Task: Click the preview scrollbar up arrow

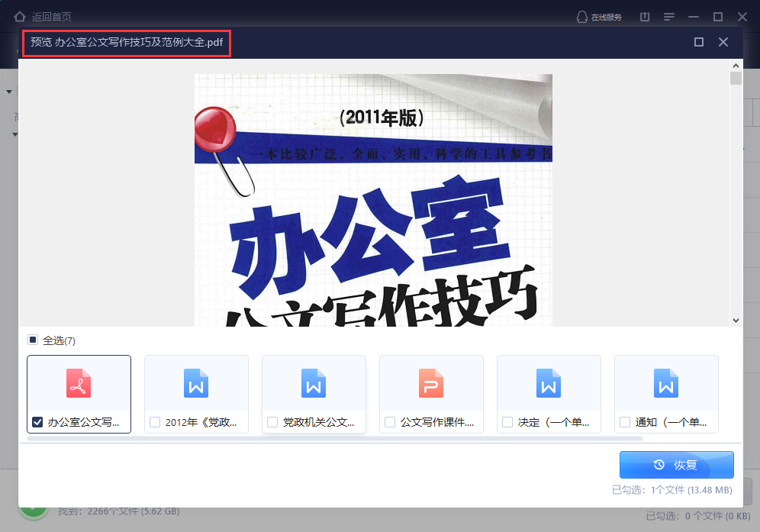Action: coord(736,66)
